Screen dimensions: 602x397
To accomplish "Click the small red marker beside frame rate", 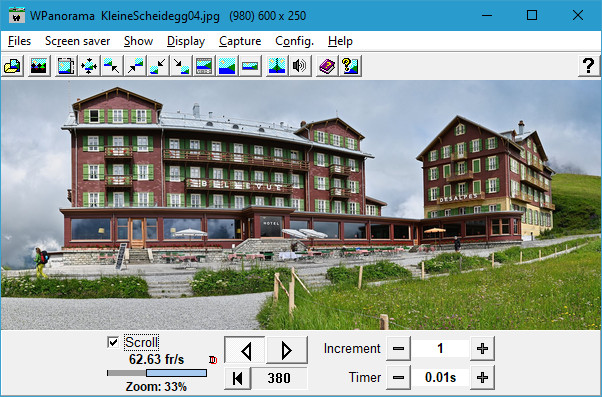I will pyautogui.click(x=213, y=360).
